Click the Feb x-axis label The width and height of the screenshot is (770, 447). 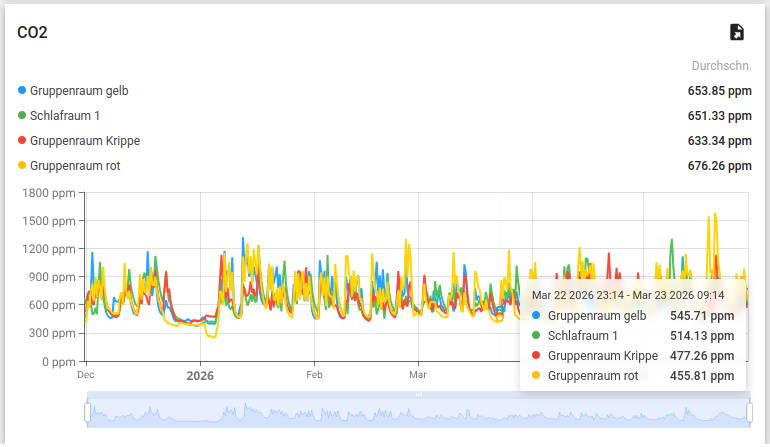pyautogui.click(x=314, y=375)
